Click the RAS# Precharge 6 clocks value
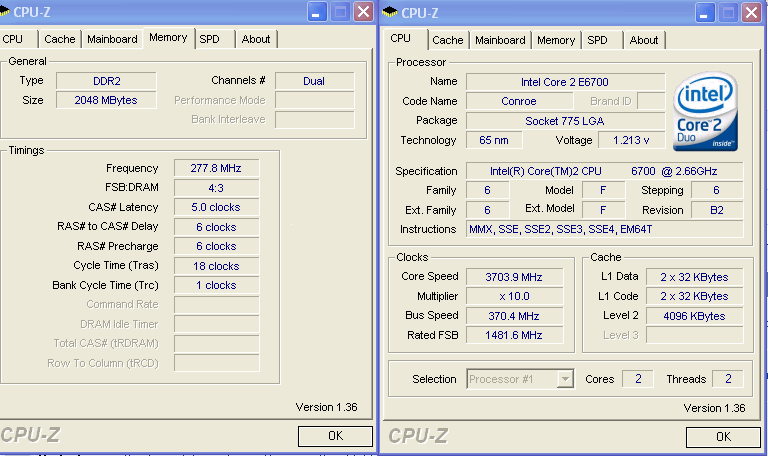768x456 pixels. [216, 246]
